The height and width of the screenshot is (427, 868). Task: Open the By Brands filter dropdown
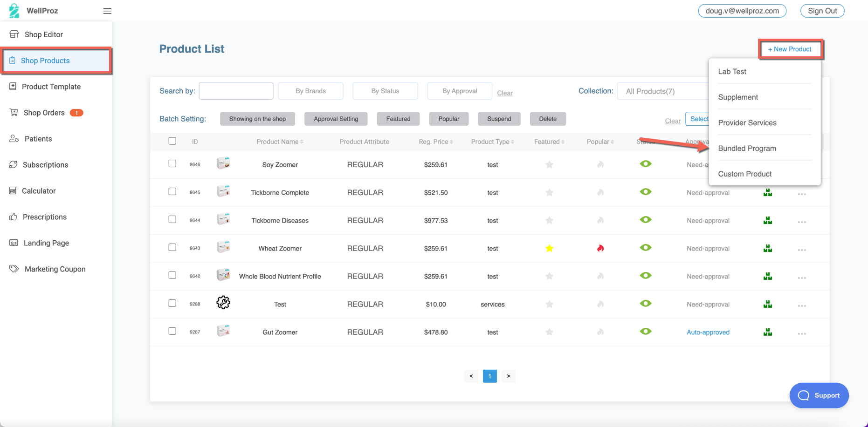coord(311,91)
